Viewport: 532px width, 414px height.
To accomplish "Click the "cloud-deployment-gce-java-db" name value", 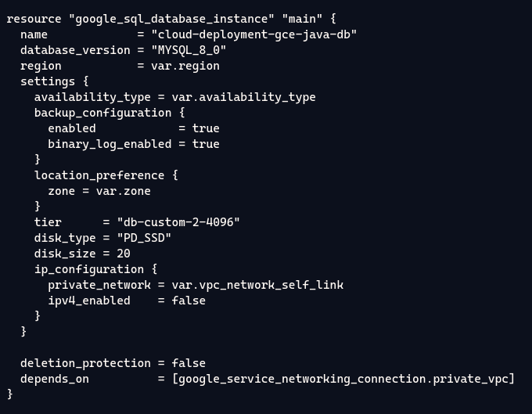I will click(x=253, y=34).
